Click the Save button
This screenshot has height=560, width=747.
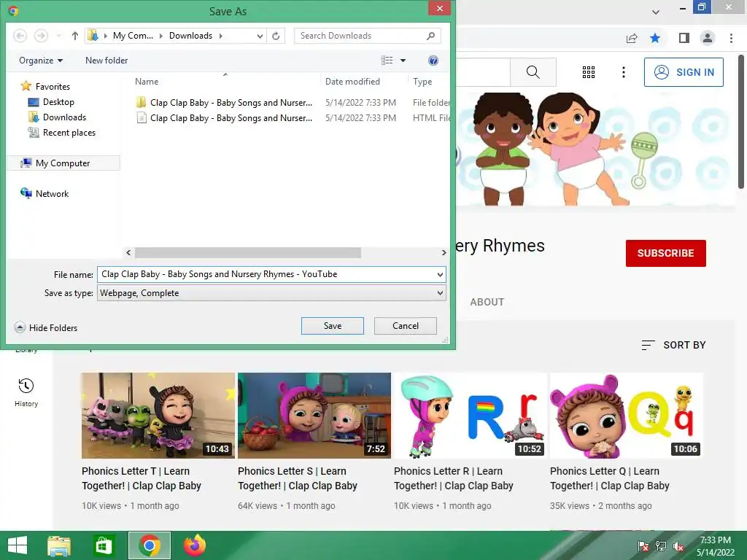pos(333,326)
